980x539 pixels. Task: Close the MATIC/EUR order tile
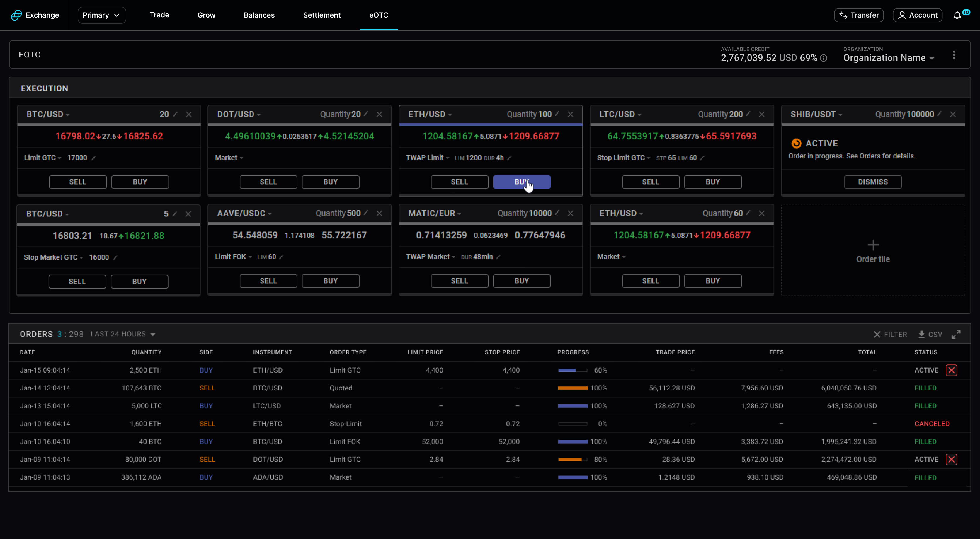(x=570, y=213)
